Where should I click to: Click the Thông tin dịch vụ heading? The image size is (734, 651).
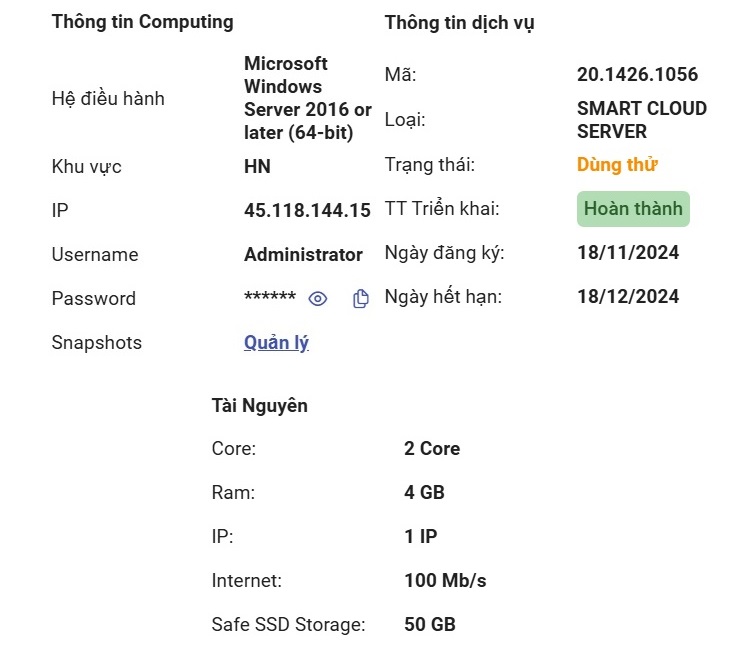click(x=459, y=23)
